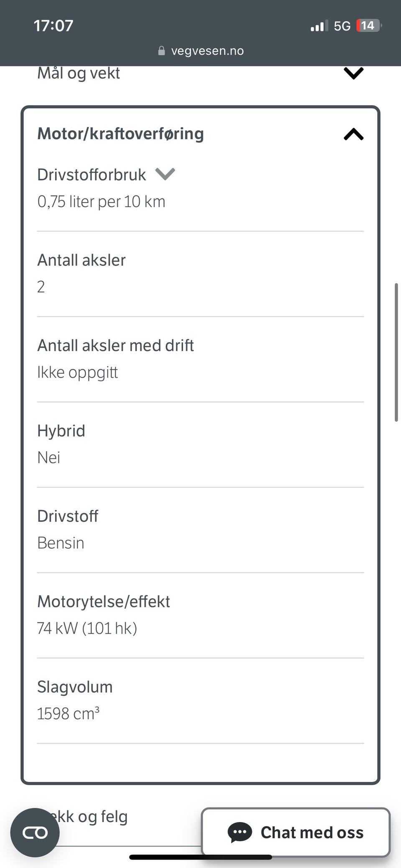Screen dimensions: 401x868
Task: Tap the speech bubble chat icon
Action: (x=240, y=832)
